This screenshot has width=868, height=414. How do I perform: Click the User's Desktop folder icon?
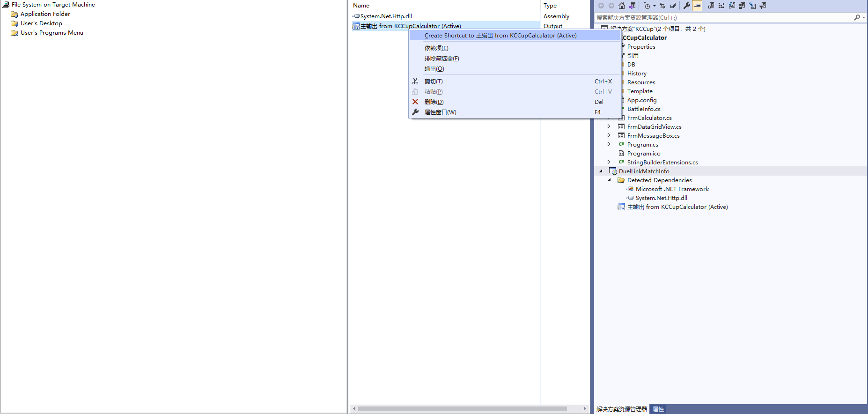(15, 23)
